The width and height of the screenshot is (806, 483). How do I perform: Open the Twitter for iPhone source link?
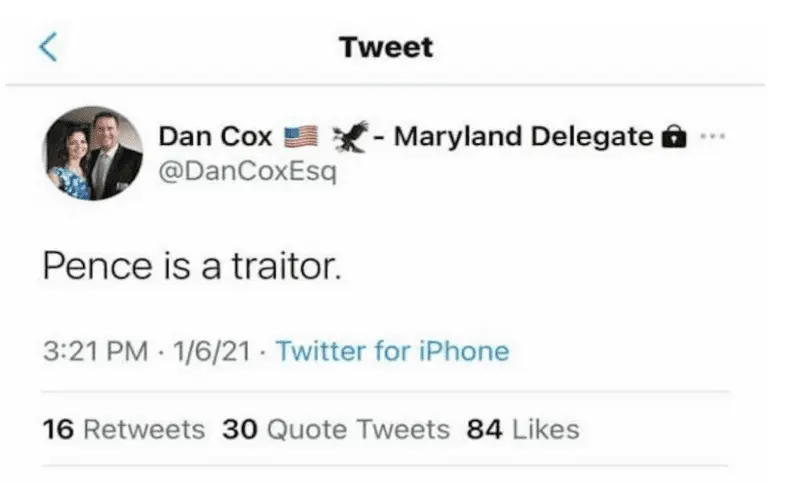pyautogui.click(x=392, y=351)
